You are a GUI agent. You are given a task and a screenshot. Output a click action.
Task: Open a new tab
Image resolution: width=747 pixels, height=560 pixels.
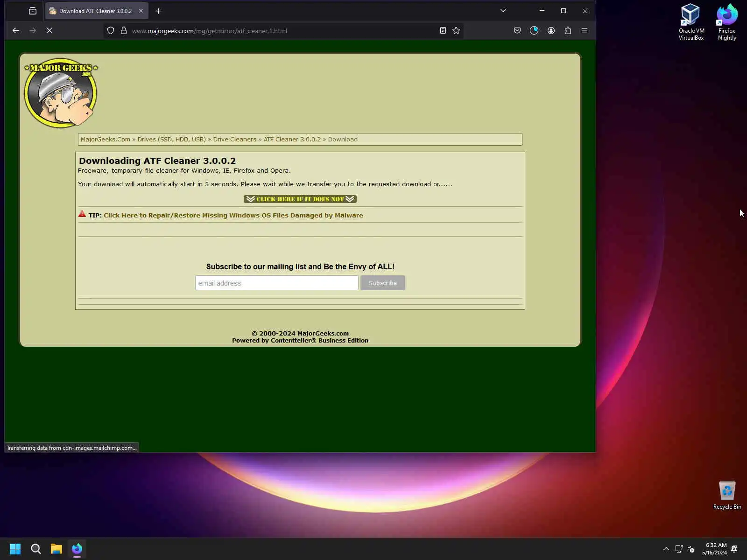click(x=159, y=11)
